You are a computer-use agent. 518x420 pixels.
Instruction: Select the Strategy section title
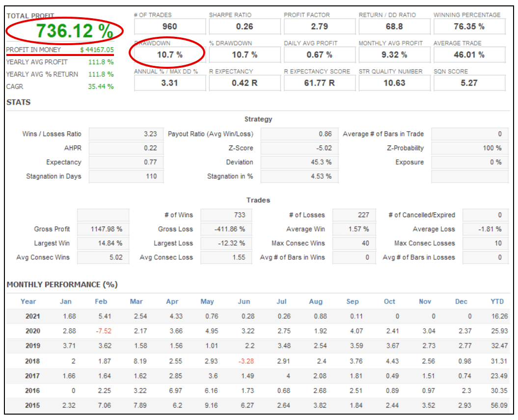(258, 119)
